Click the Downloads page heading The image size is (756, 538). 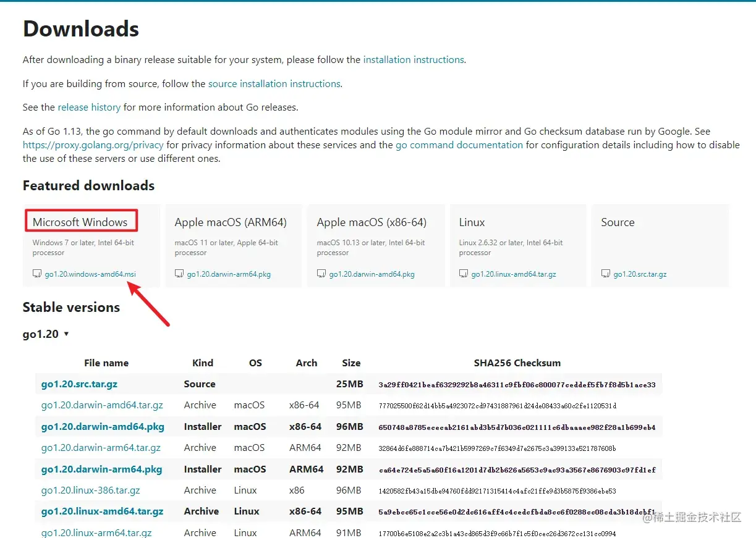(x=81, y=29)
